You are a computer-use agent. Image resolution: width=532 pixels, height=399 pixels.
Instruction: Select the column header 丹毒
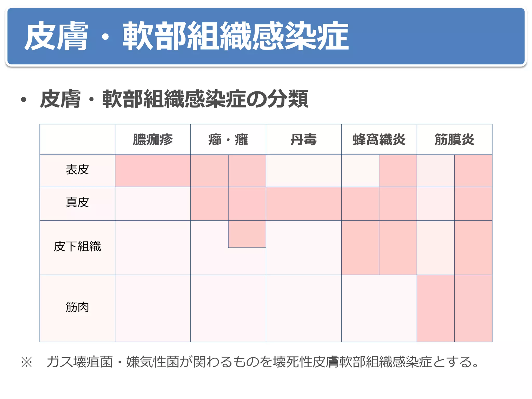pyautogui.click(x=304, y=139)
